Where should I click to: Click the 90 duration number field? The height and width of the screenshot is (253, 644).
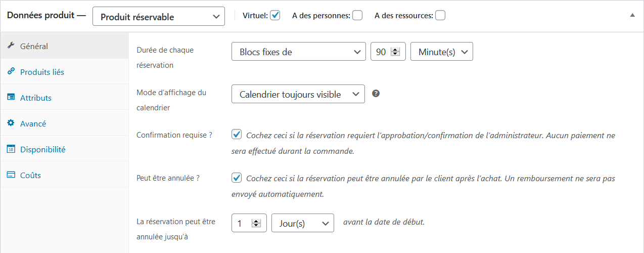(382, 52)
